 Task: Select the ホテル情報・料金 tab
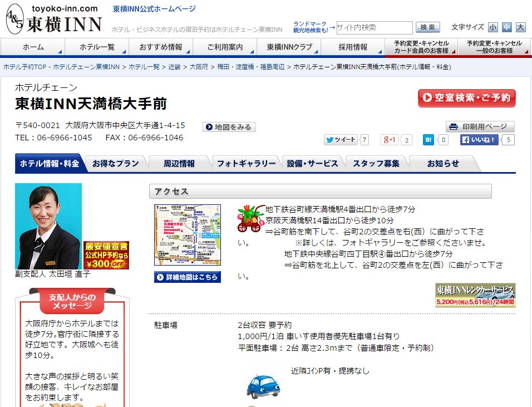50,164
